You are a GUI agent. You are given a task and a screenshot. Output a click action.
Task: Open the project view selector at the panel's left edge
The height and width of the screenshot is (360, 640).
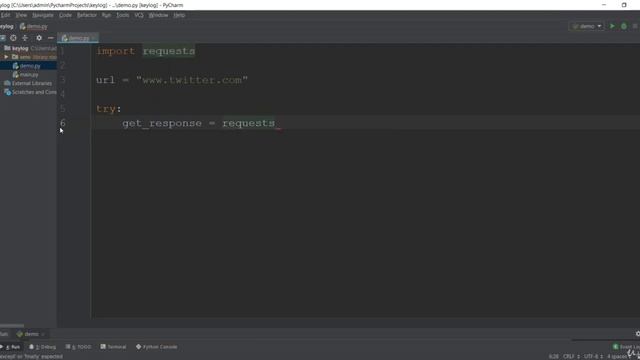2,38
